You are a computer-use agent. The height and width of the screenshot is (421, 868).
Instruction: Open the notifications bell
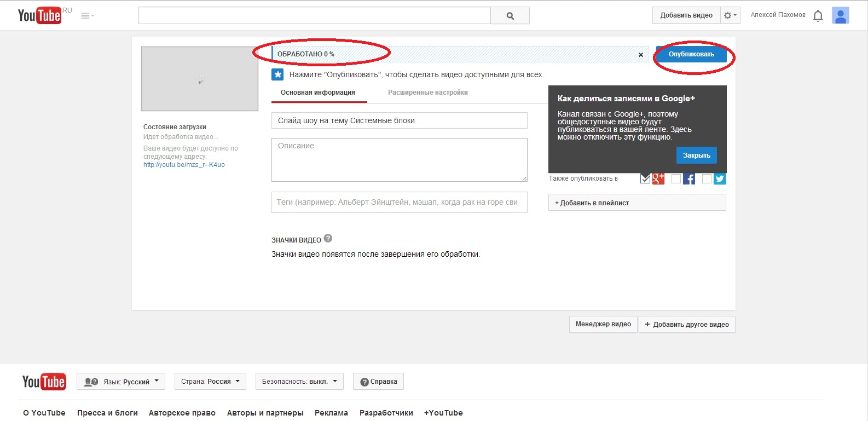click(818, 16)
